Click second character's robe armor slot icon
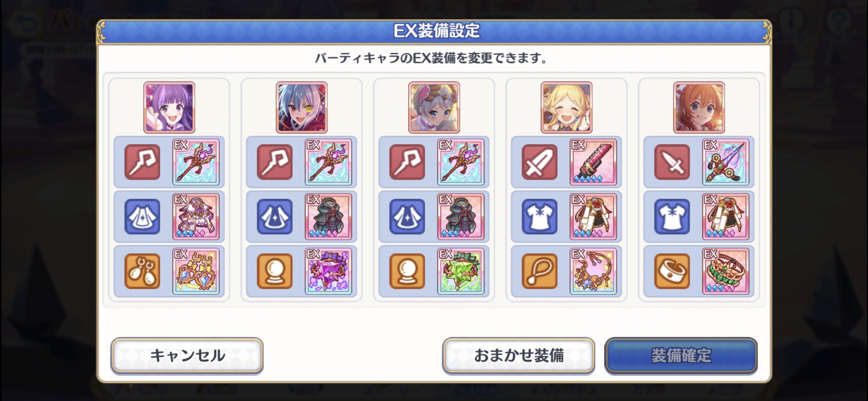The width and height of the screenshot is (868, 401). (274, 216)
